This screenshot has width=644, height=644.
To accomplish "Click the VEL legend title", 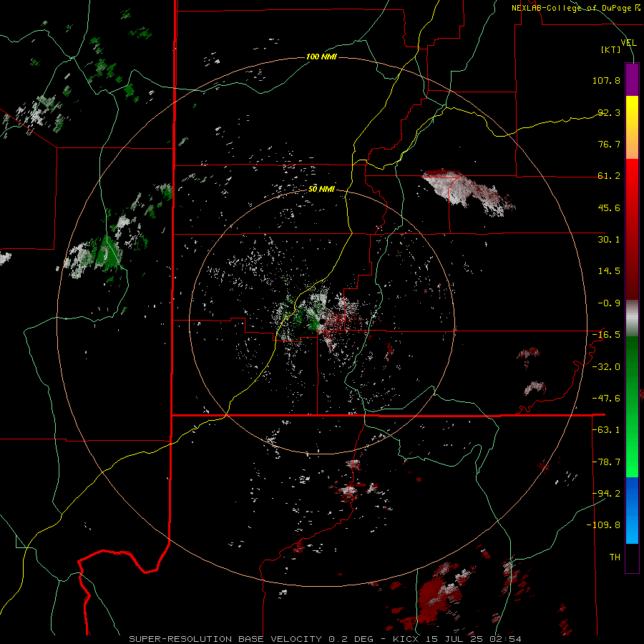I will 628,42.
